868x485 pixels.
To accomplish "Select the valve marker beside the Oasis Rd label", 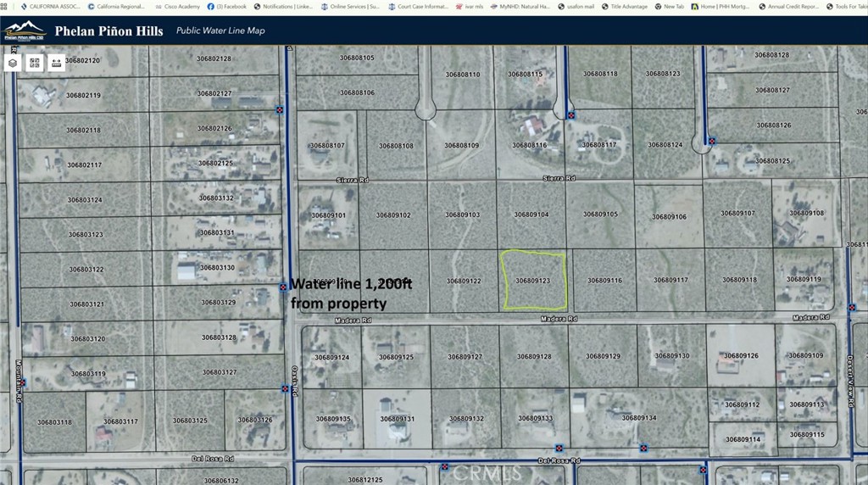I will [x=285, y=388].
